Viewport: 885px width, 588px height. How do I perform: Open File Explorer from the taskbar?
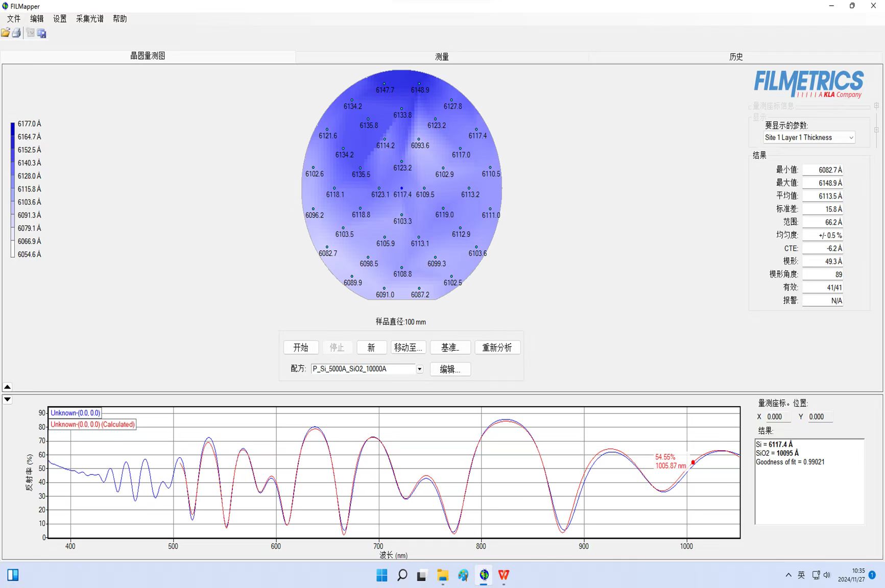pos(442,575)
